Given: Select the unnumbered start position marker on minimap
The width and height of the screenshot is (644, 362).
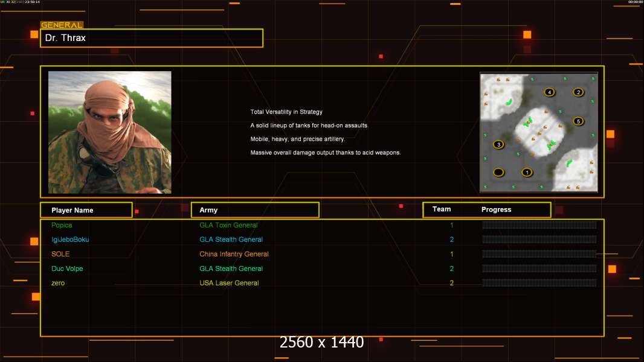Looking at the screenshot, I should coord(498,173).
